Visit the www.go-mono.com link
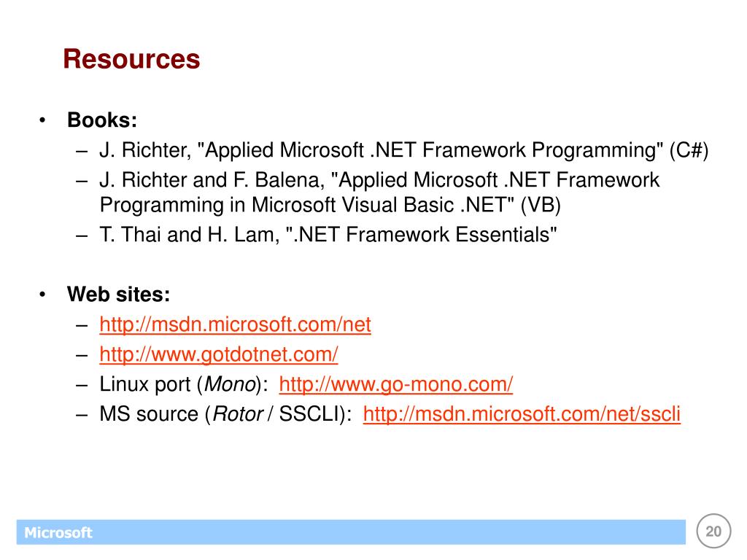The image size is (747, 560). 396,385
